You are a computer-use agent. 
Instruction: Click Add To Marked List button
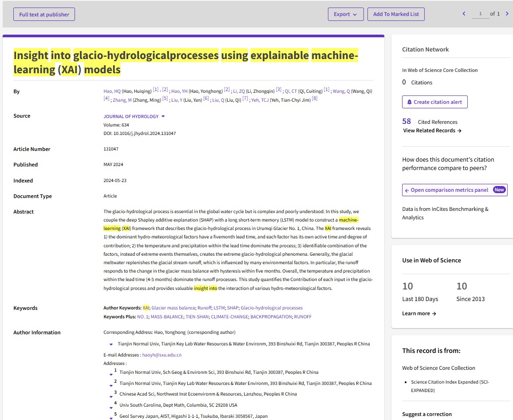click(396, 14)
